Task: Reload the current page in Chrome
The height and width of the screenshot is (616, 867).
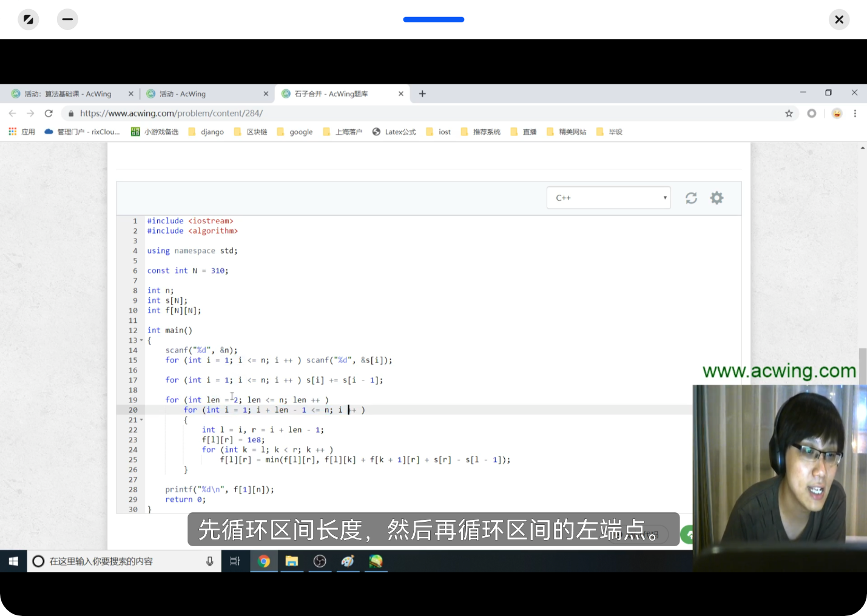Action: (49, 113)
